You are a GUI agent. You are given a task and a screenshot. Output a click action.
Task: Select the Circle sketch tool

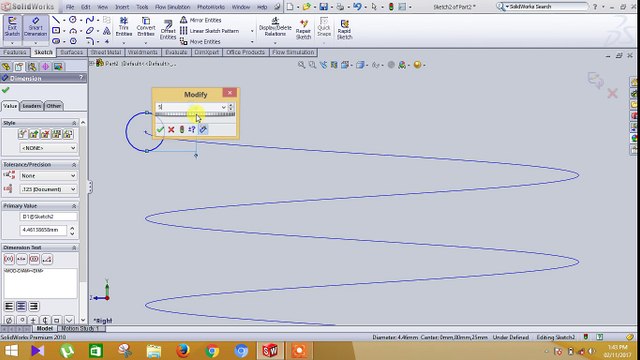point(73,20)
